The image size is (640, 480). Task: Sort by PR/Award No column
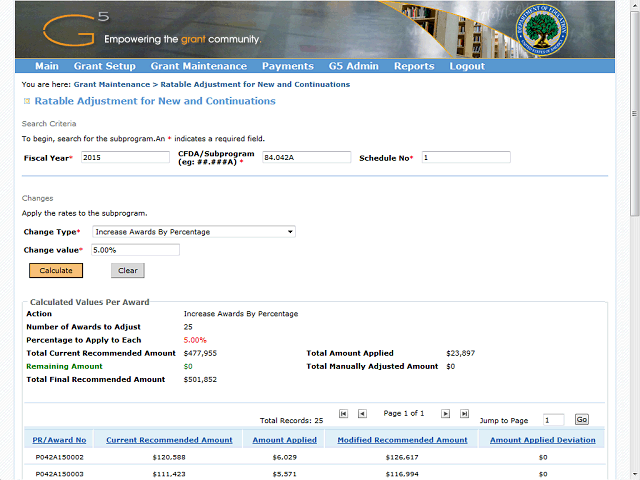tap(59, 440)
